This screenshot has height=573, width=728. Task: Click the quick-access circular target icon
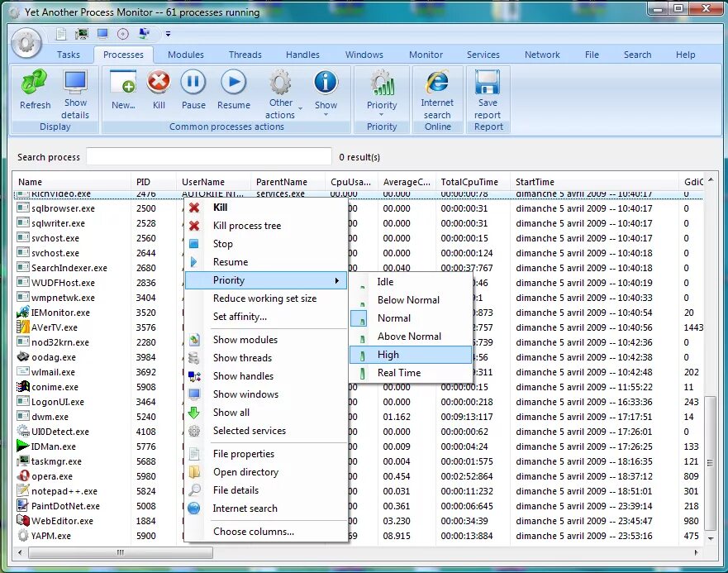[123, 33]
